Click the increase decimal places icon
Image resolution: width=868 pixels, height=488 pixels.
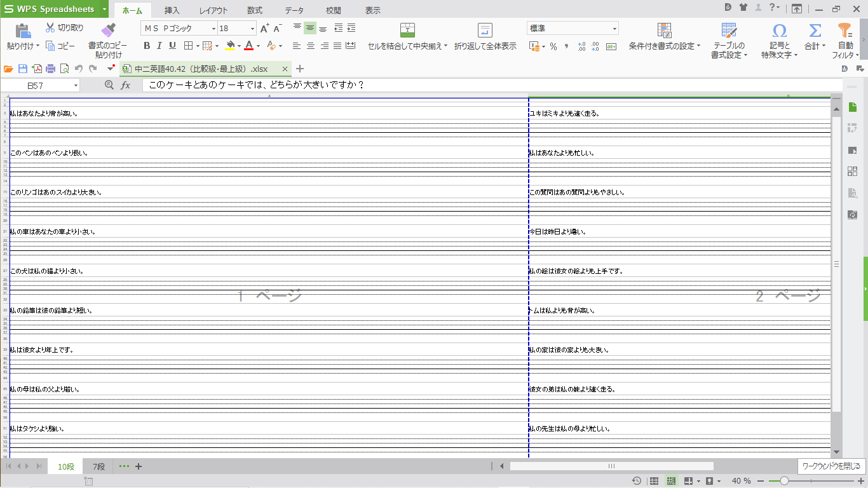pyautogui.click(x=581, y=46)
